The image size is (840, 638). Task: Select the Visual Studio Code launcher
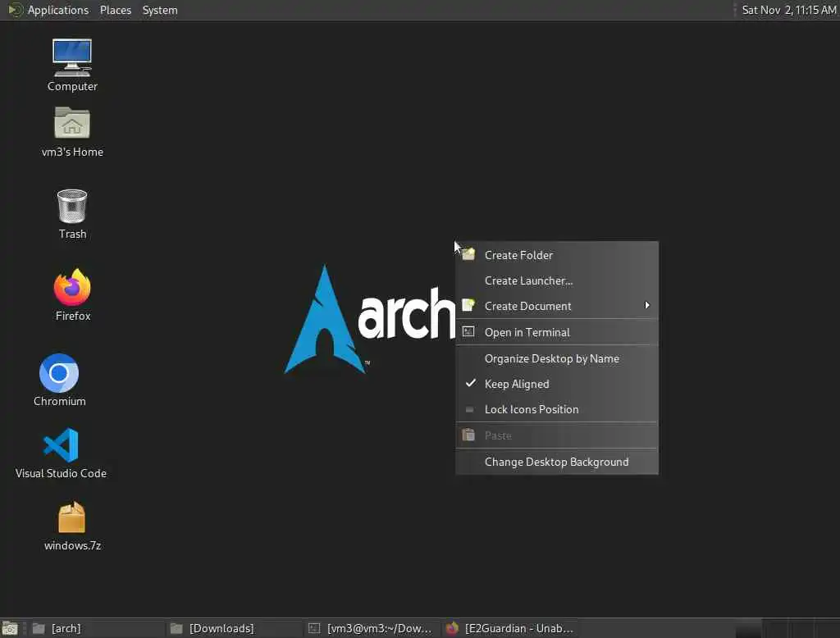pos(61,453)
